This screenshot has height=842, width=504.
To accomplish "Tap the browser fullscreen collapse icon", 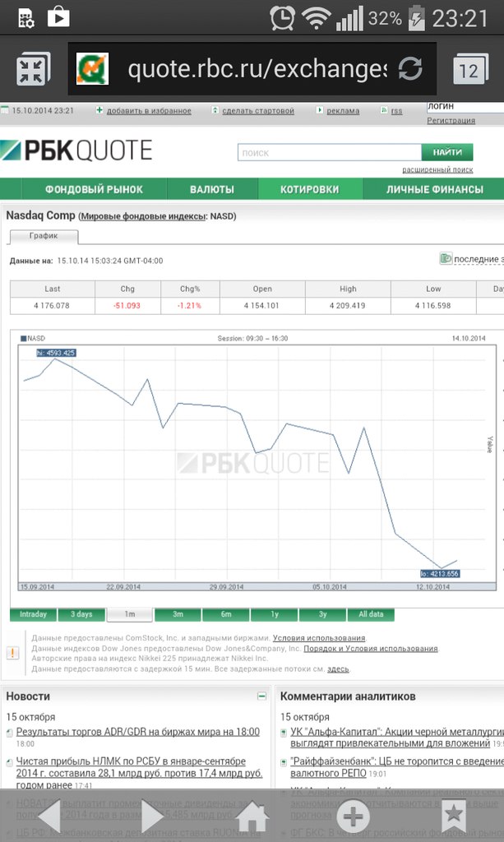I will click(x=33, y=70).
